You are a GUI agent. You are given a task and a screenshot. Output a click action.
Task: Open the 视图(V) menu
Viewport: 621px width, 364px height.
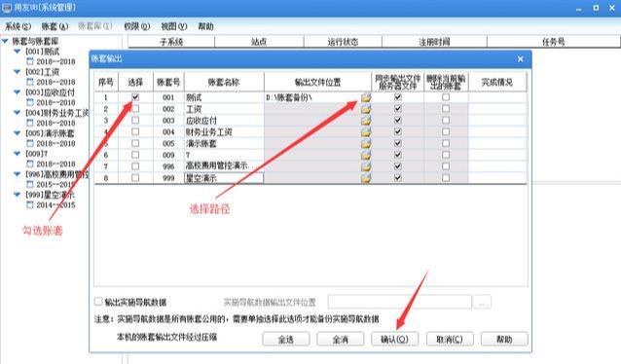[174, 26]
